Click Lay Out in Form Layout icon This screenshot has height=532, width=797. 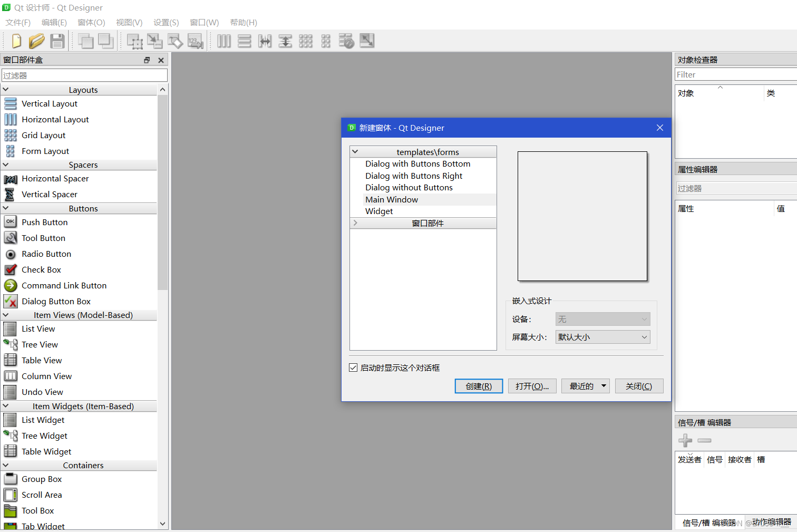pyautogui.click(x=326, y=41)
